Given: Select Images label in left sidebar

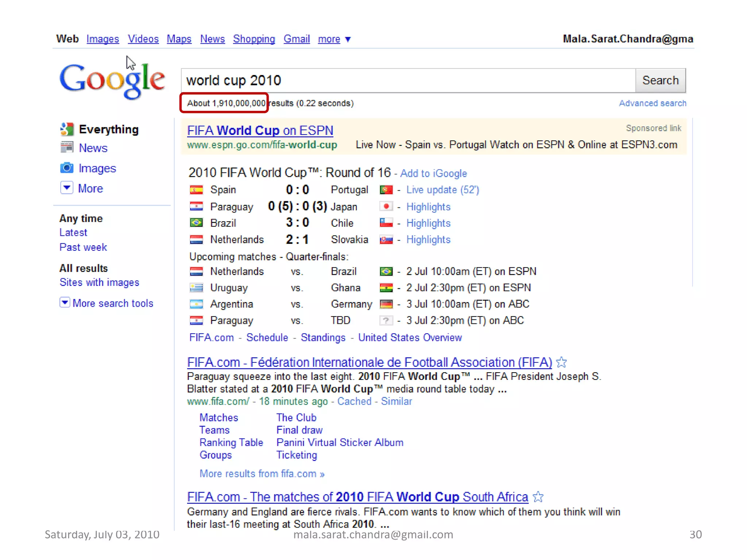Looking at the screenshot, I should click(97, 168).
